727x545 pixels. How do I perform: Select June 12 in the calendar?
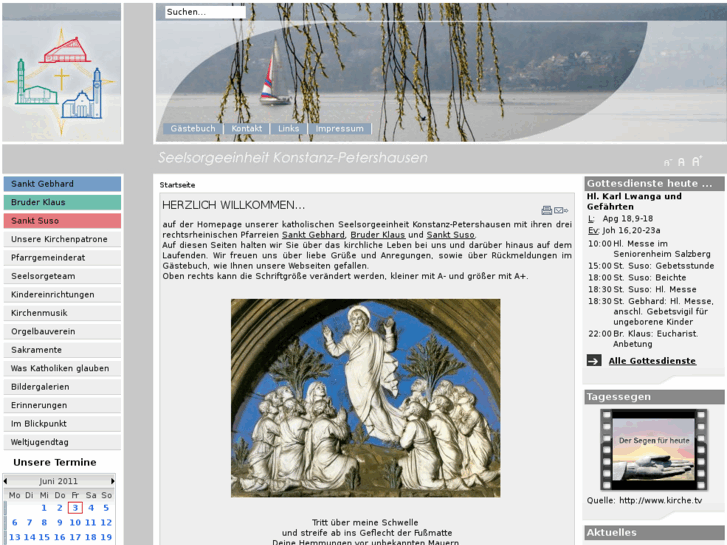point(106,522)
